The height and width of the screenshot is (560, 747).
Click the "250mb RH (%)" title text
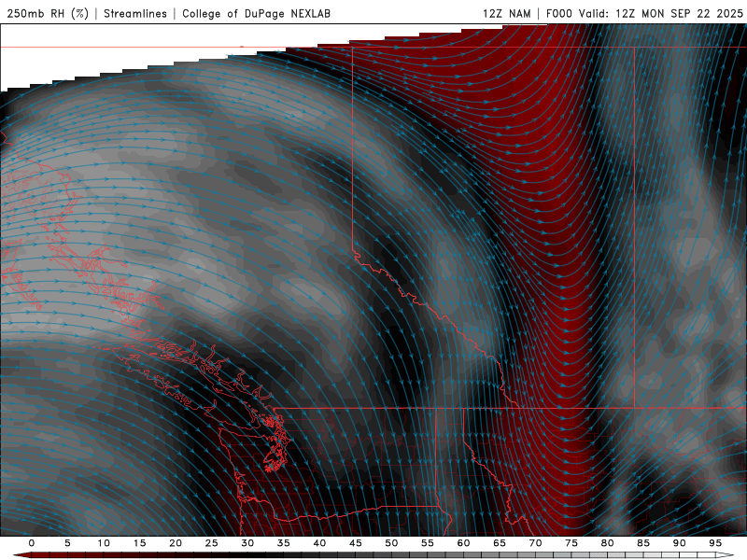point(48,13)
